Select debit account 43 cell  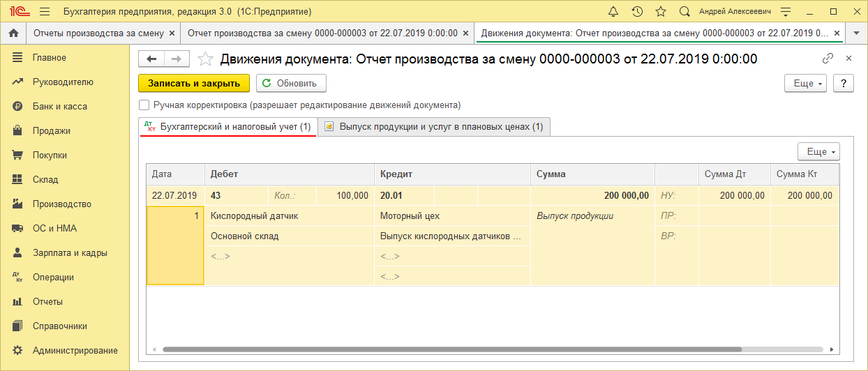pyautogui.click(x=236, y=195)
